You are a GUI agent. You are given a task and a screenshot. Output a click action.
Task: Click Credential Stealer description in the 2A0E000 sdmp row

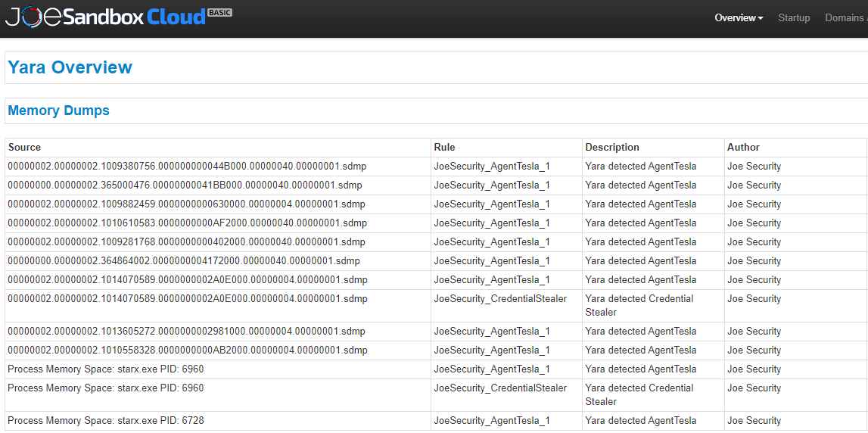coord(639,305)
